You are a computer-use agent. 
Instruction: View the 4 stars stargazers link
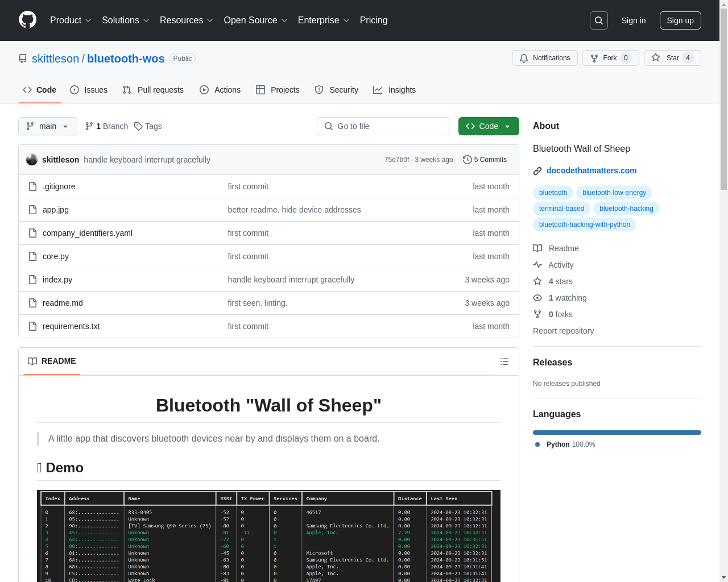pyautogui.click(x=553, y=281)
